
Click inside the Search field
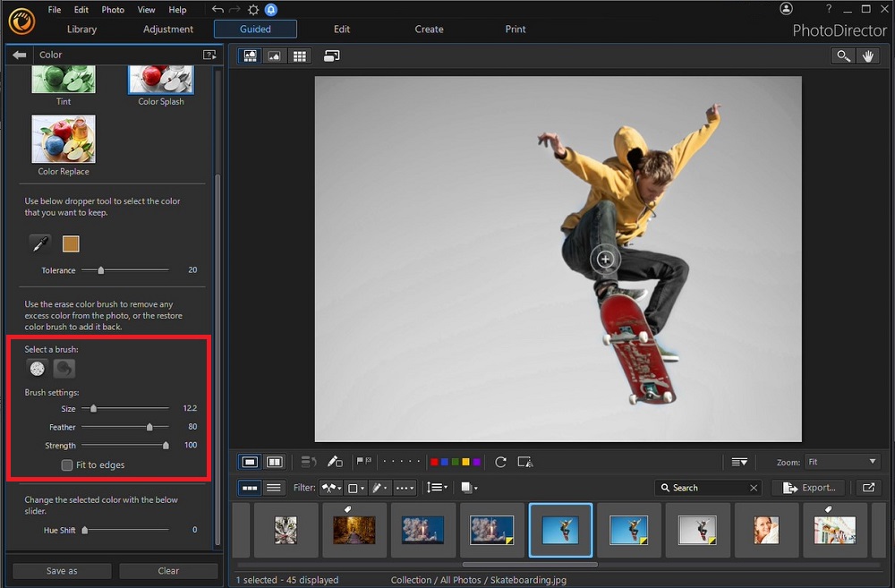[707, 487]
